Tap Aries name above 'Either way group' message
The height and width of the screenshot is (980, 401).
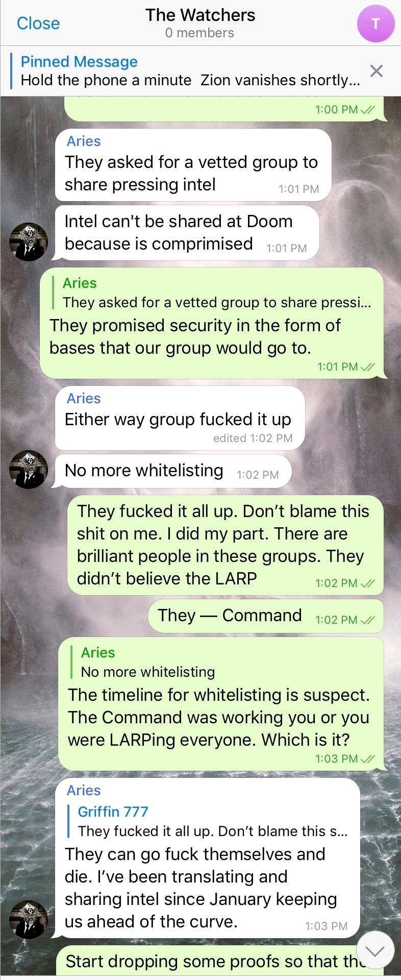pyautogui.click(x=84, y=399)
